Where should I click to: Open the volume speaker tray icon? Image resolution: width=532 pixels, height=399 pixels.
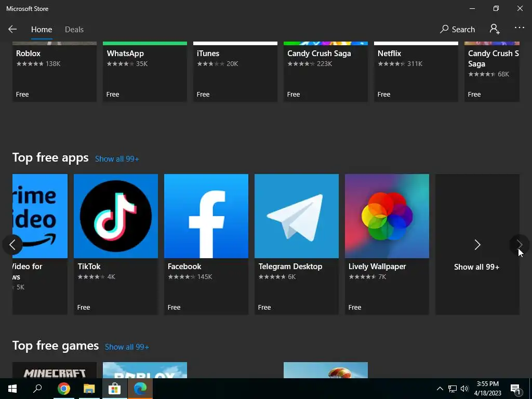tap(464, 389)
